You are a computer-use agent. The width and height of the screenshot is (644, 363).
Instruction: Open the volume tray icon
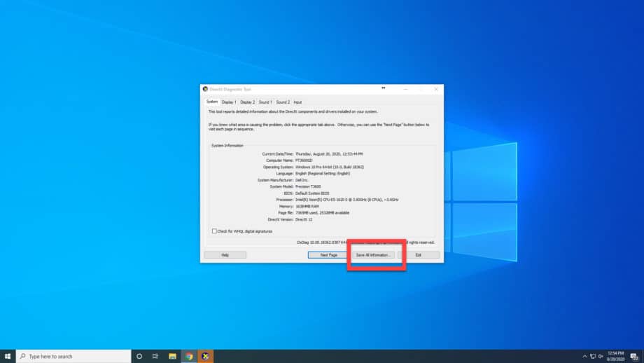(x=601, y=357)
